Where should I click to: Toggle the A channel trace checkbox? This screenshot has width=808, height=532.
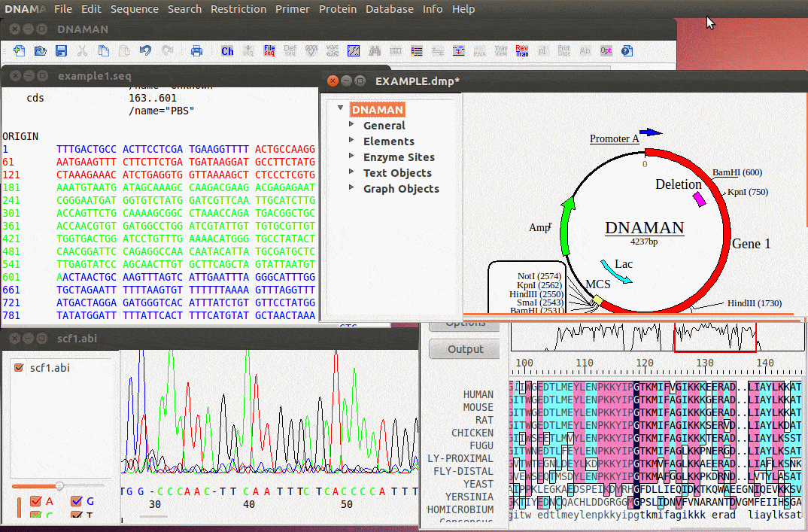point(36,500)
